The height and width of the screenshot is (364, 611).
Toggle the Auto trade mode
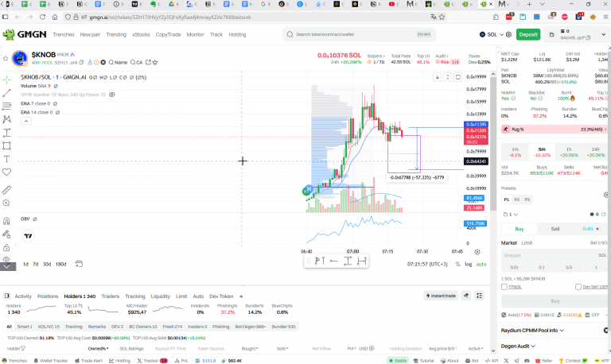(590, 229)
